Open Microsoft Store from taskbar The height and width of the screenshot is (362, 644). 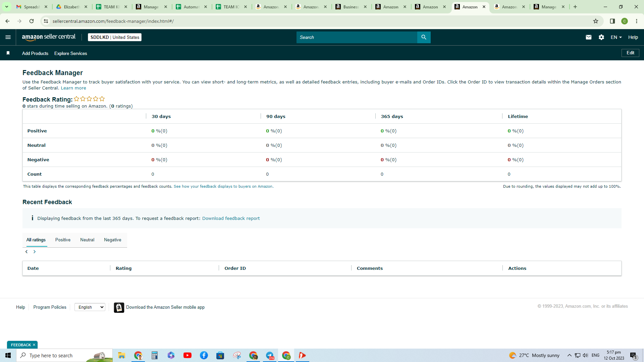pos(220,355)
